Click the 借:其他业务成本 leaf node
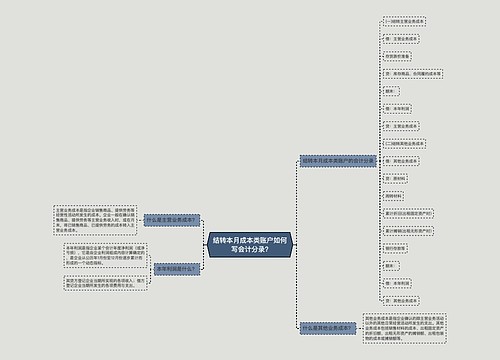The image size is (500, 360). (401, 161)
